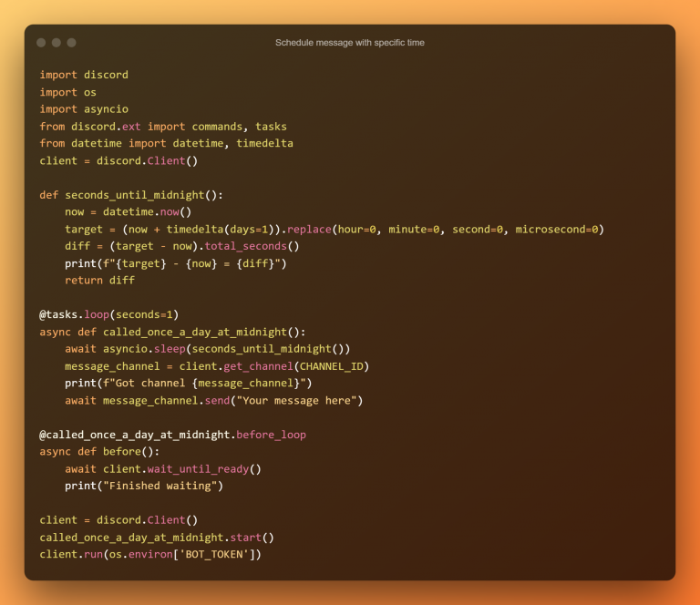Click 'async def called_once_a_day_at_midnight():' line

click(172, 332)
